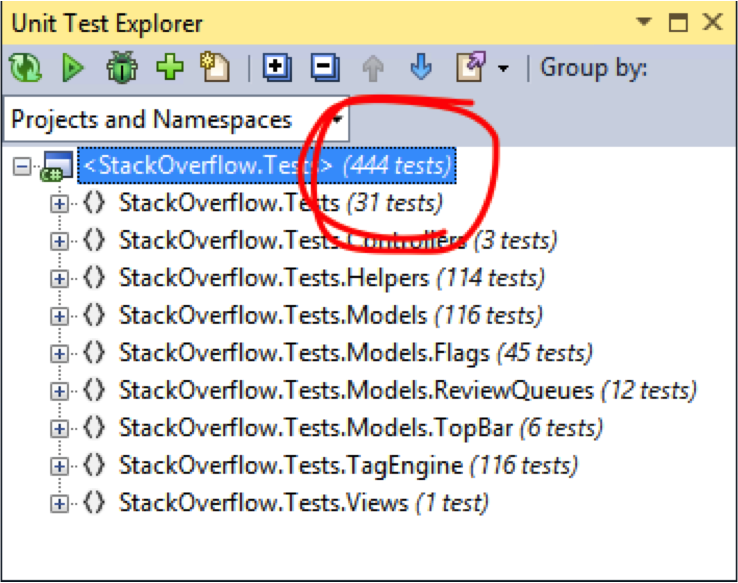Close the Unit Test Explorer panel

pyautogui.click(x=713, y=22)
